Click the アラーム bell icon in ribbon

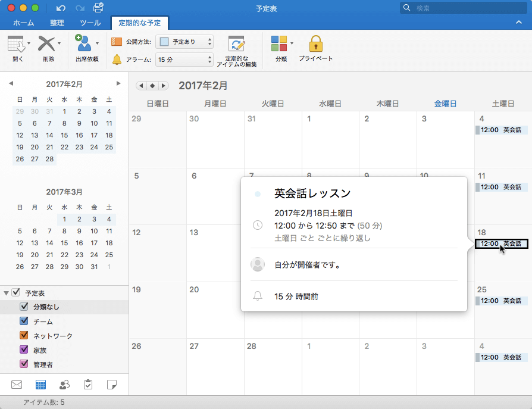(x=117, y=60)
